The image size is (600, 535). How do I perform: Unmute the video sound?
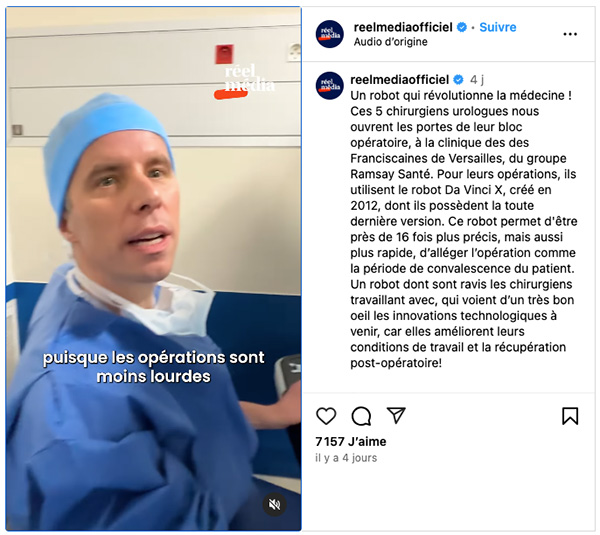tap(274, 504)
